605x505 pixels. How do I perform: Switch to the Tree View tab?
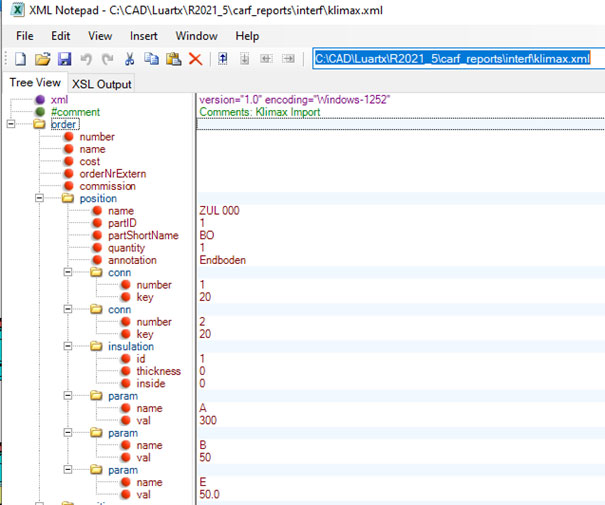click(x=35, y=83)
